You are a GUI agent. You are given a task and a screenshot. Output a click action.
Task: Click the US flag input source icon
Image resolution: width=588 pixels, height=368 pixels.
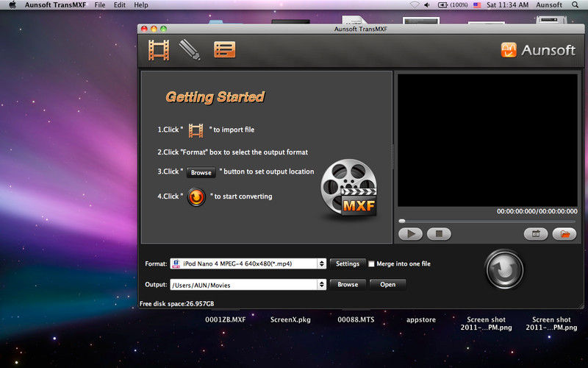click(x=477, y=5)
